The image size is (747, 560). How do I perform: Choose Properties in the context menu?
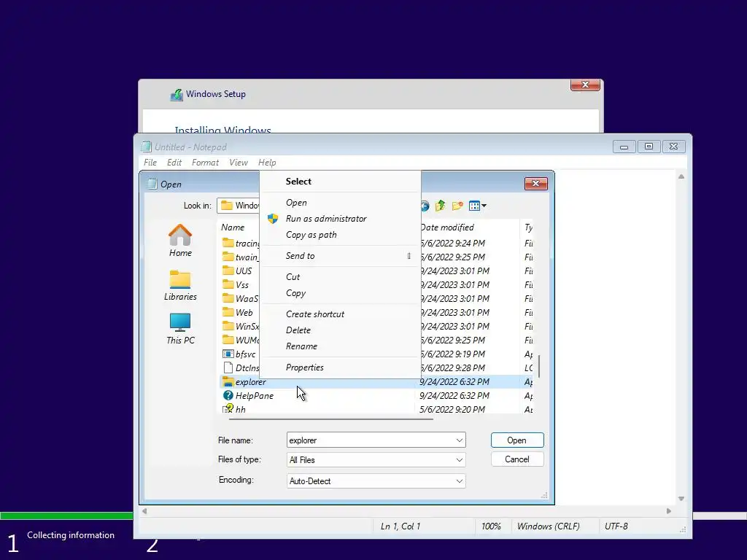click(340, 367)
